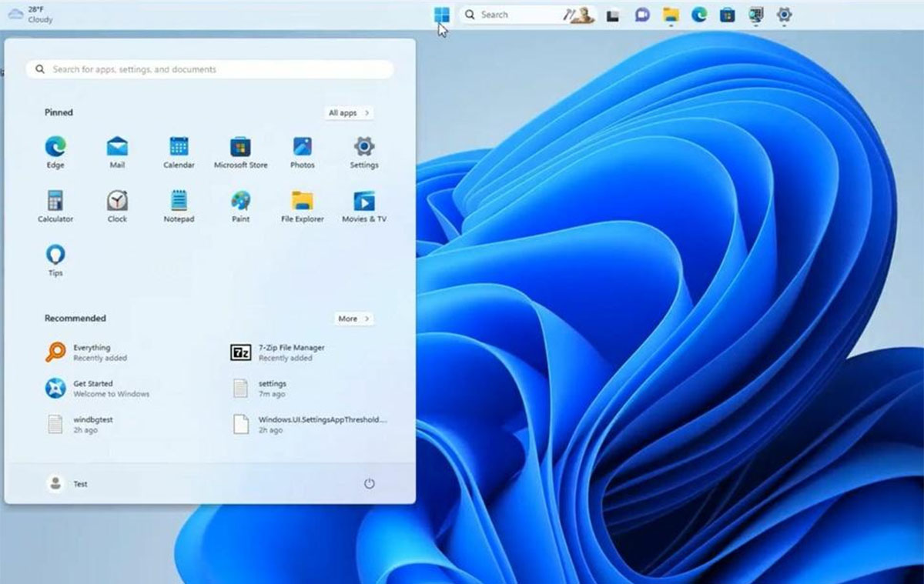Click the Start button in taskbar
Screen dimensions: 924x584
tap(441, 15)
